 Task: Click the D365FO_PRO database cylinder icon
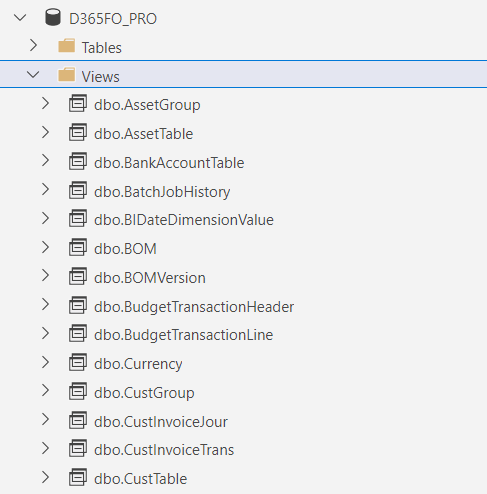(x=53, y=17)
